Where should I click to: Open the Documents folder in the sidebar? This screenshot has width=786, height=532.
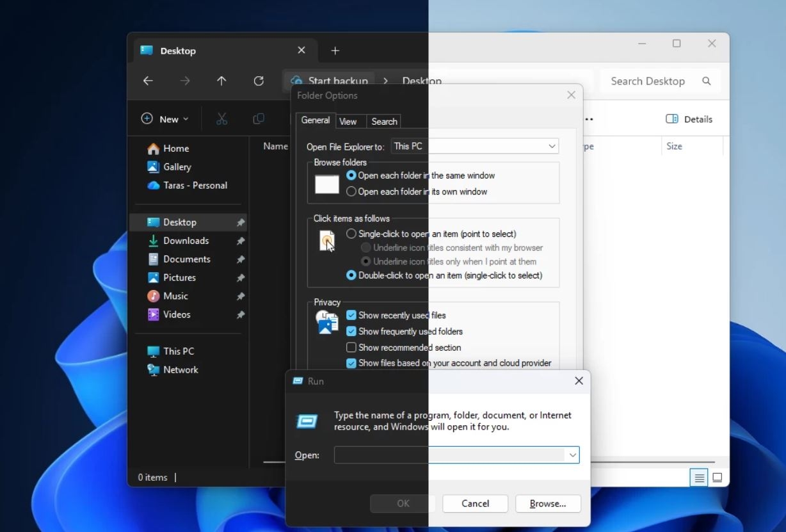point(188,259)
